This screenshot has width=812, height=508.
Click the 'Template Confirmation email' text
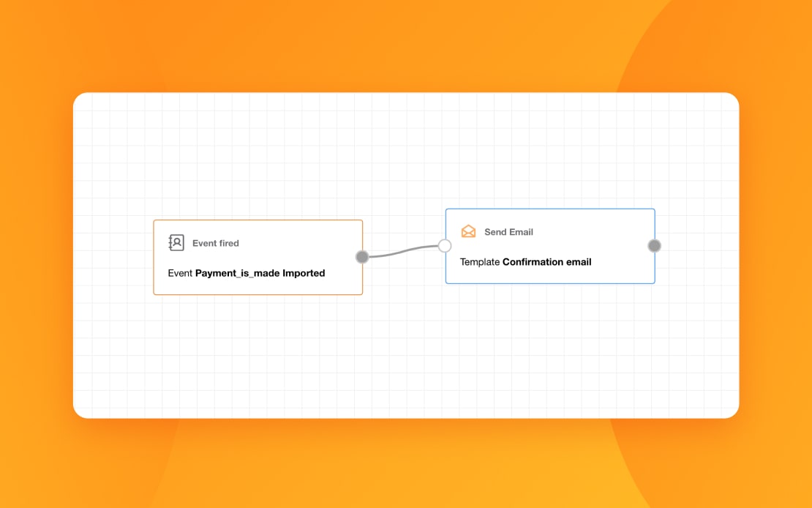(526, 262)
